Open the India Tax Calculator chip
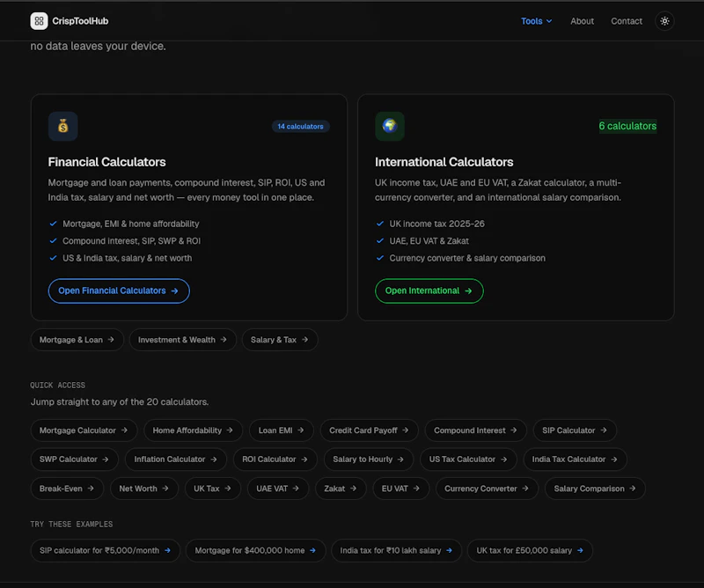The width and height of the screenshot is (704, 588). click(576, 459)
